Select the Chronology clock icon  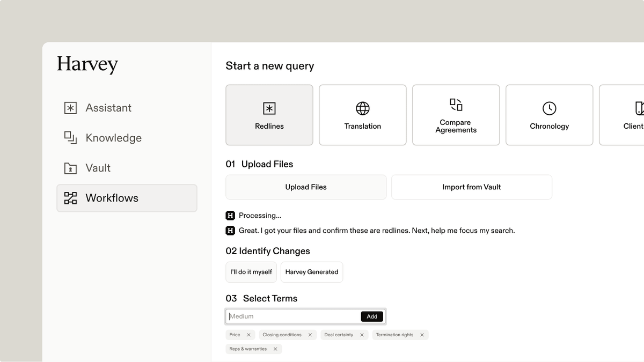tap(550, 108)
